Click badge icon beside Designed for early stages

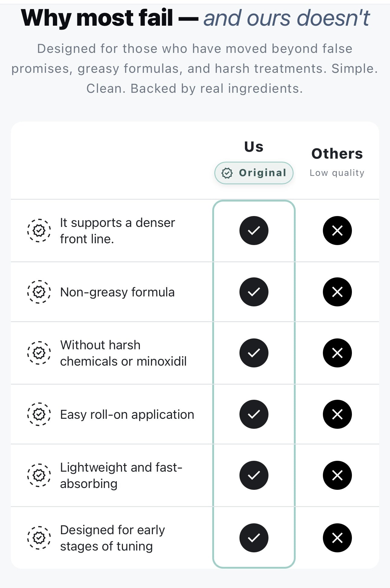(39, 538)
